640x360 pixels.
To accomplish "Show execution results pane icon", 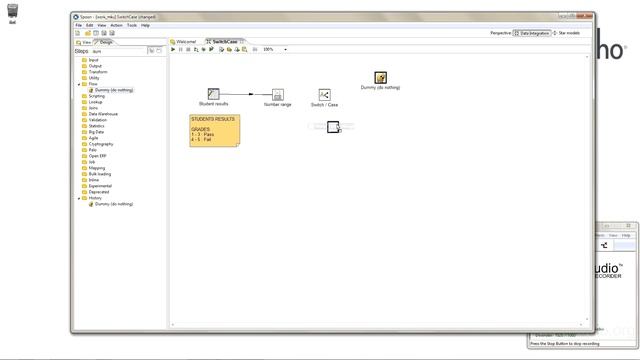I will (255, 49).
